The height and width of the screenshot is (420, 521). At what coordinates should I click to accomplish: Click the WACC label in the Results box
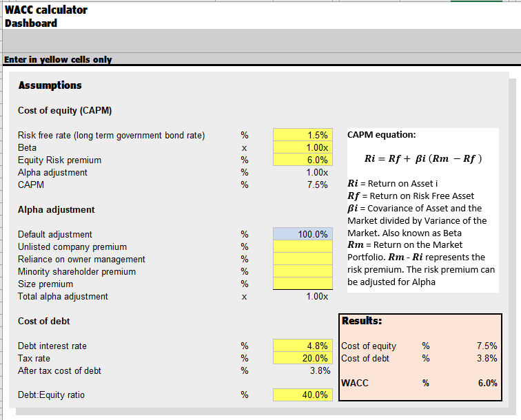click(355, 383)
